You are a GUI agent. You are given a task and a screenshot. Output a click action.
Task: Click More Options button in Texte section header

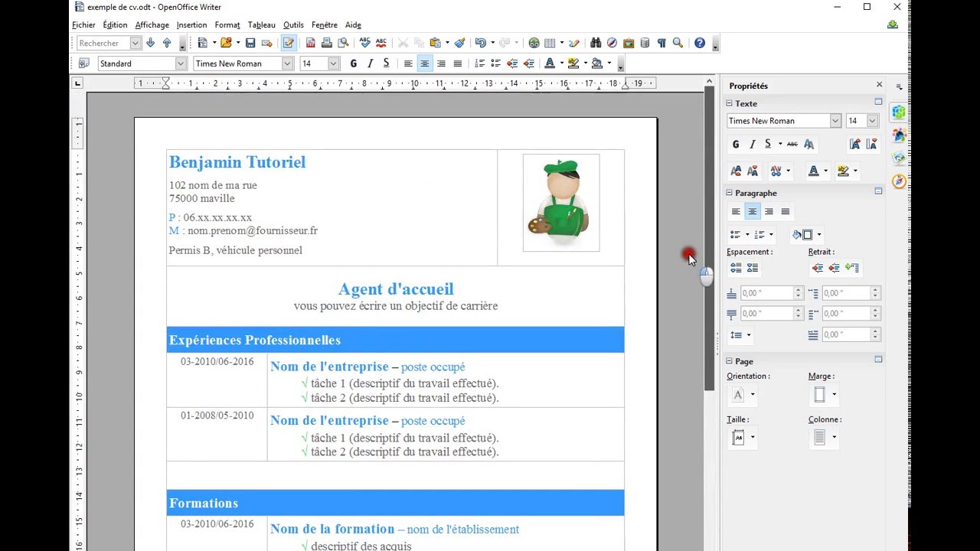878,102
